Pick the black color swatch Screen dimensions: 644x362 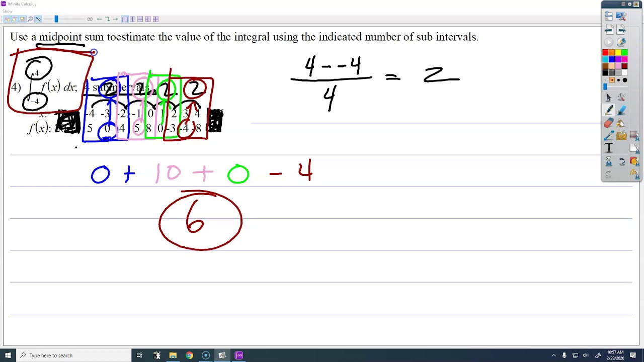605,72
